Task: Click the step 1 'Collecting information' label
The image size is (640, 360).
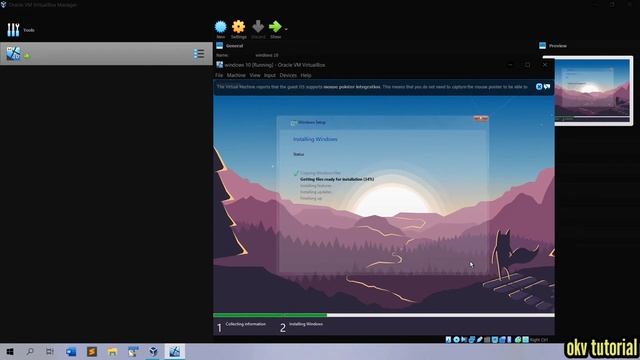Action: click(x=246, y=324)
